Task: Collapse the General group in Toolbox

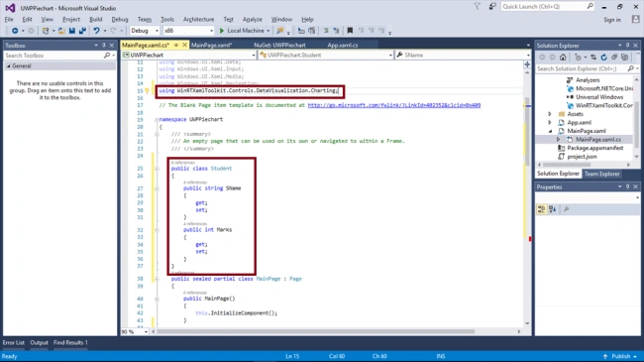Action: (x=9, y=66)
